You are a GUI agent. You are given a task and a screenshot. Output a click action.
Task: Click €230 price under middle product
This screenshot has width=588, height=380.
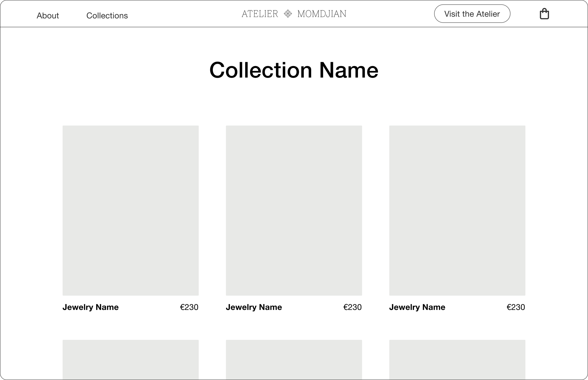353,307
